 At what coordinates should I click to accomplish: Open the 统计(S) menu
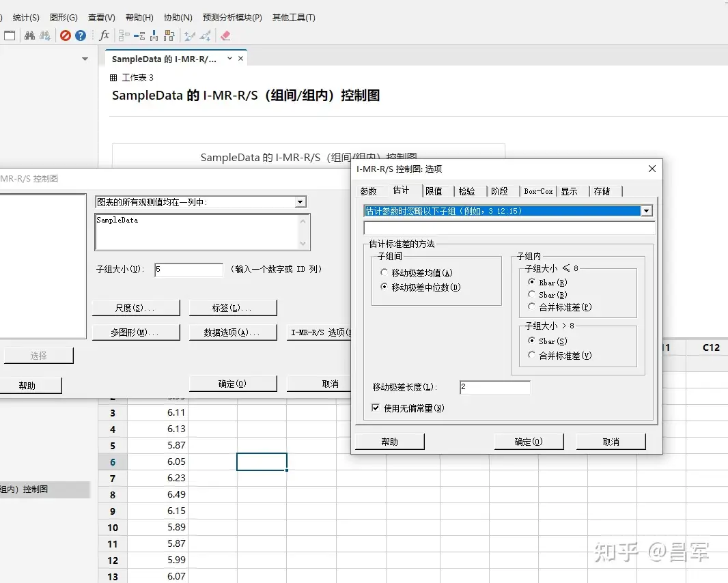25,17
